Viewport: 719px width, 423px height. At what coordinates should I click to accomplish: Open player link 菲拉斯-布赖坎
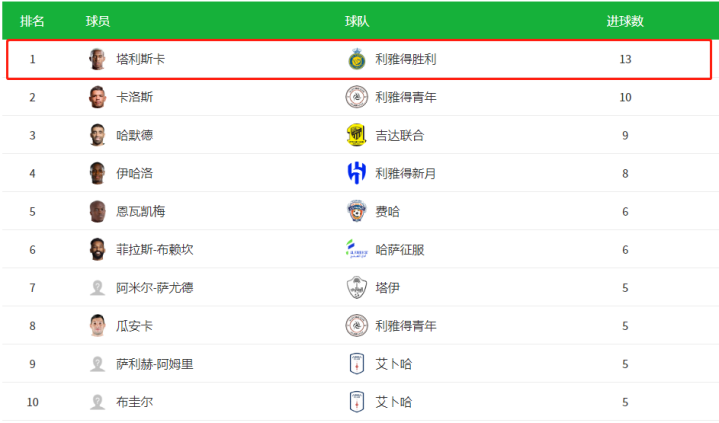click(155, 250)
